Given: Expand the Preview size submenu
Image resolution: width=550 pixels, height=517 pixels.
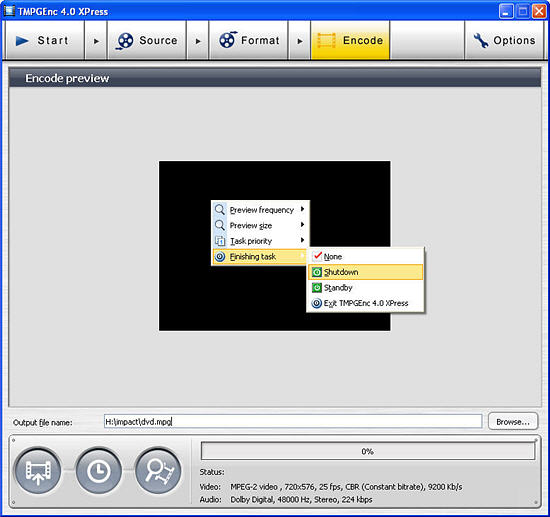Looking at the screenshot, I should click(x=260, y=225).
